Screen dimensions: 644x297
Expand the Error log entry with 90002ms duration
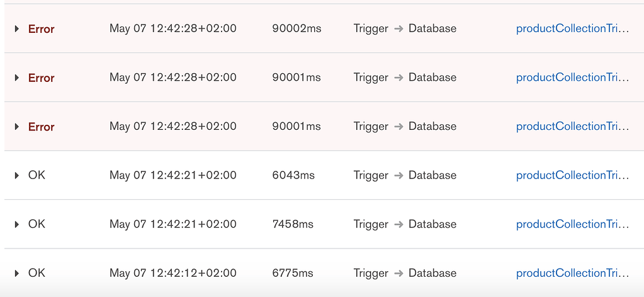17,29
